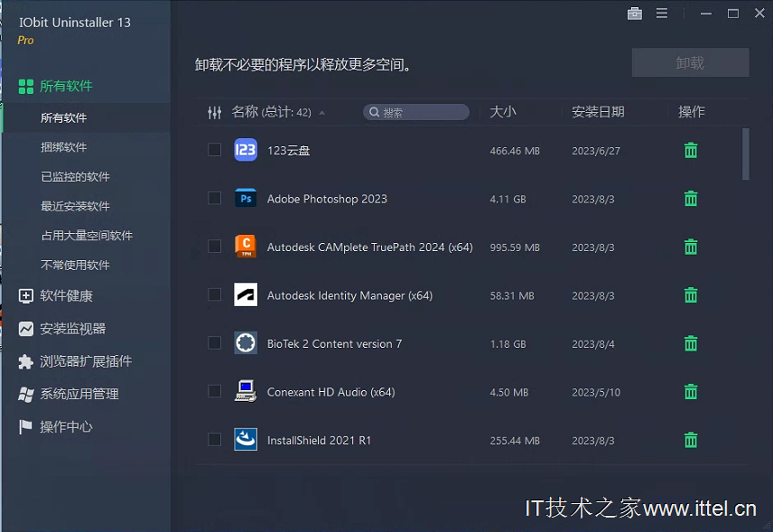Sort by the 大小 column header
773x532 pixels.
pos(503,112)
